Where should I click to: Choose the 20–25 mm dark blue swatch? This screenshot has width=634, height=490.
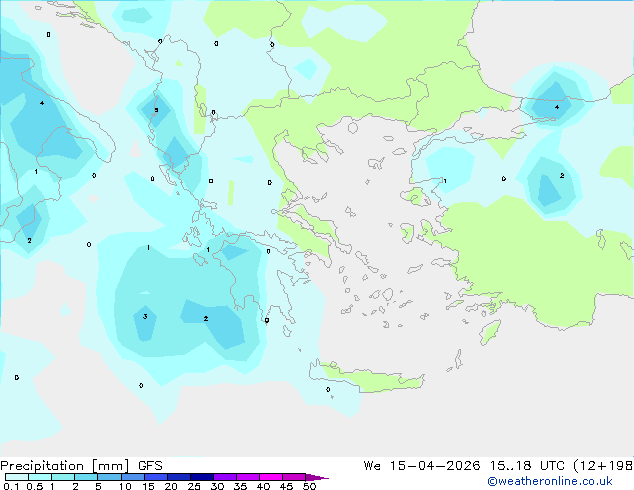pyautogui.click(x=179, y=477)
